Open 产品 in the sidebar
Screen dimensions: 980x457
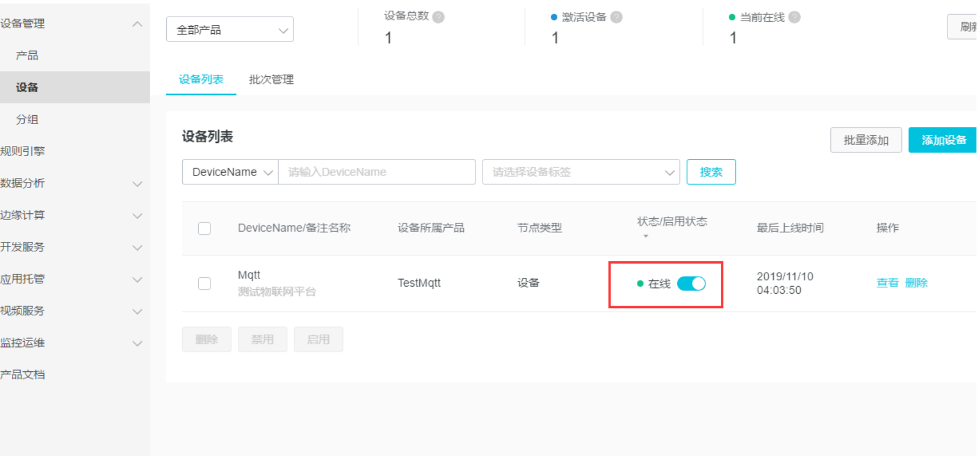(27, 56)
